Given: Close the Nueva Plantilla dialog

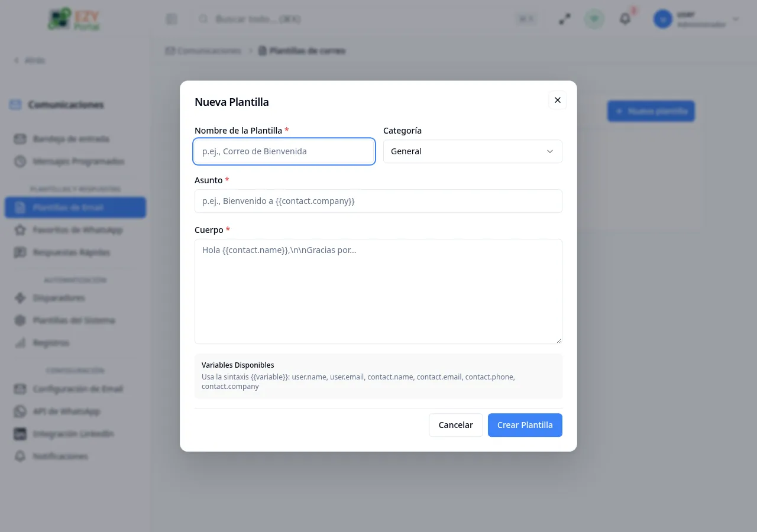Looking at the screenshot, I should [x=557, y=100].
